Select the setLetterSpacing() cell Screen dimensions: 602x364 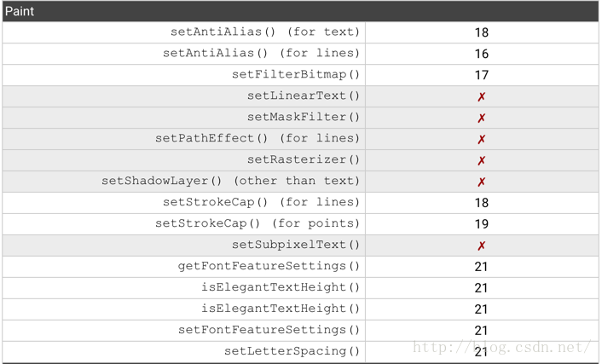click(x=292, y=351)
